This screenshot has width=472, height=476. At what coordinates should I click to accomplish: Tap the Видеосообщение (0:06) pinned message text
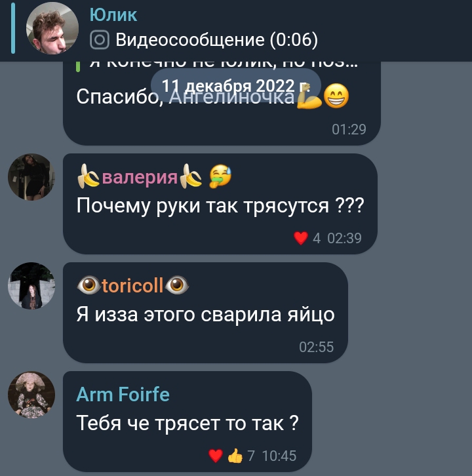(217, 40)
